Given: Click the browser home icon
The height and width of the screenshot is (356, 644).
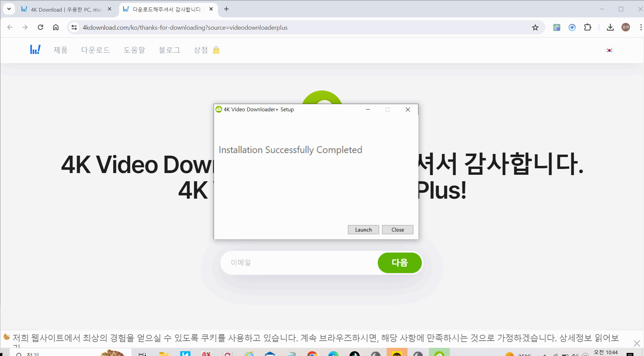Looking at the screenshot, I should coord(56,27).
